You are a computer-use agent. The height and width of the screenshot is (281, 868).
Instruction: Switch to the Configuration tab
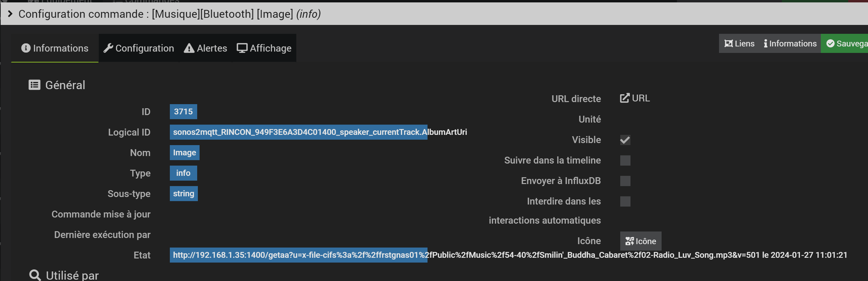pyautogui.click(x=139, y=48)
